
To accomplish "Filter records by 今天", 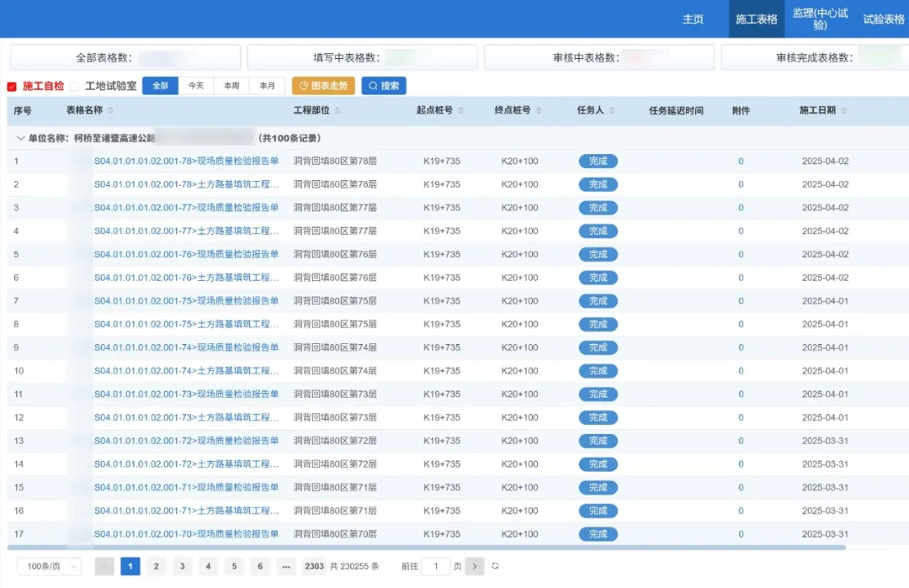I will pyautogui.click(x=196, y=86).
